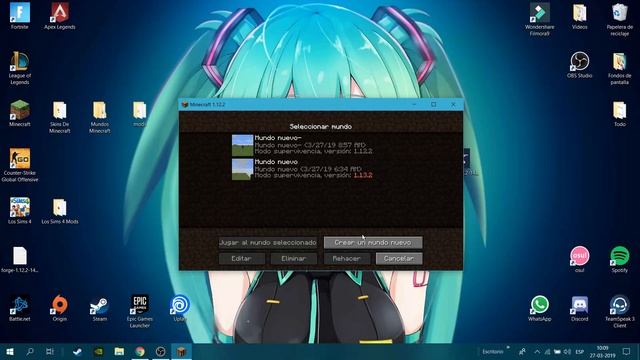Click Jugar al mundo seleccionado button
Viewport: 640px width, 360px height.
pos(268,242)
